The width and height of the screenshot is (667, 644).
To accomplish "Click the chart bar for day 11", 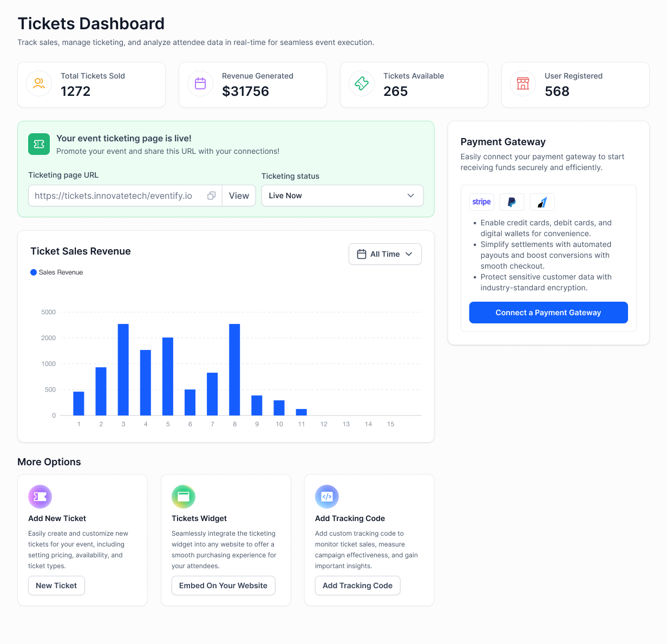I will [302, 412].
